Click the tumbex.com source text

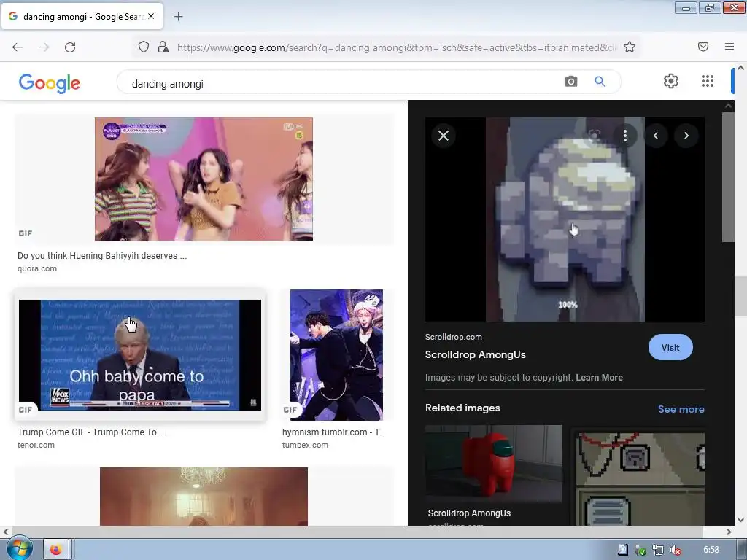(305, 446)
